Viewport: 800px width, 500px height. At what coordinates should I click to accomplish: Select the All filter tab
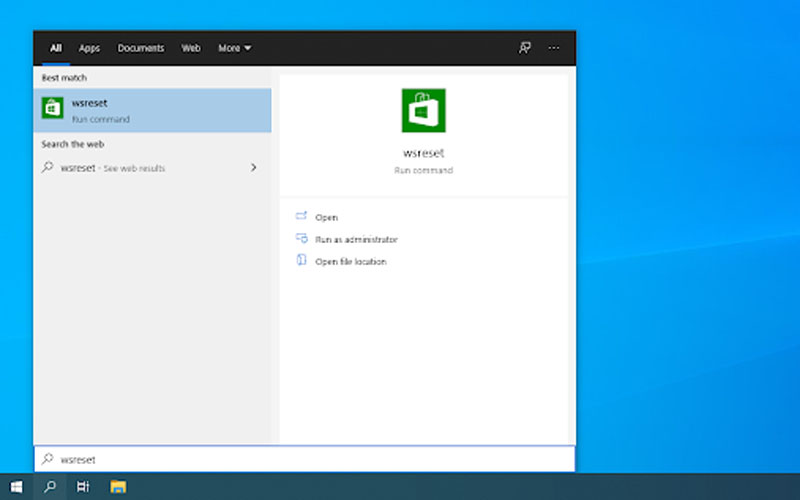click(x=56, y=48)
